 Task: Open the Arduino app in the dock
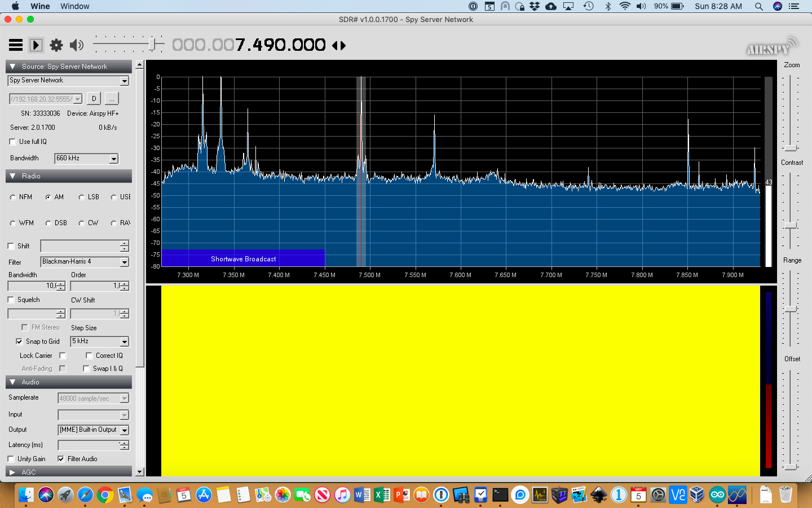[x=717, y=495]
